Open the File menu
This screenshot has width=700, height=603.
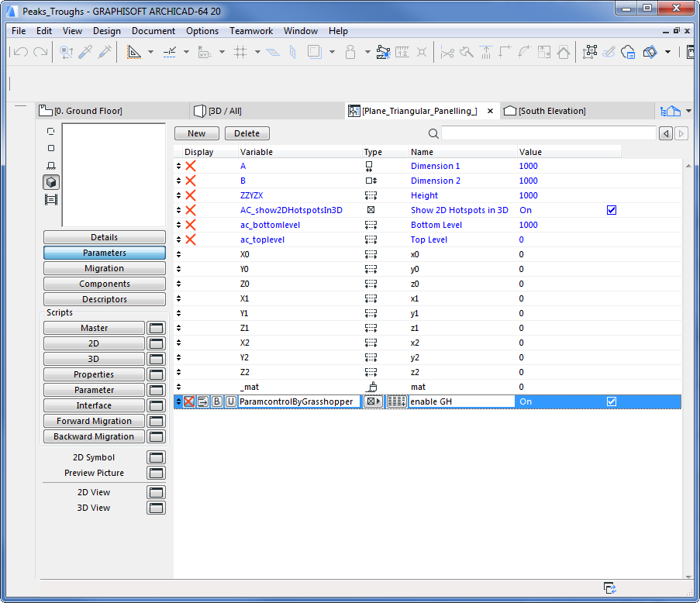tap(19, 31)
